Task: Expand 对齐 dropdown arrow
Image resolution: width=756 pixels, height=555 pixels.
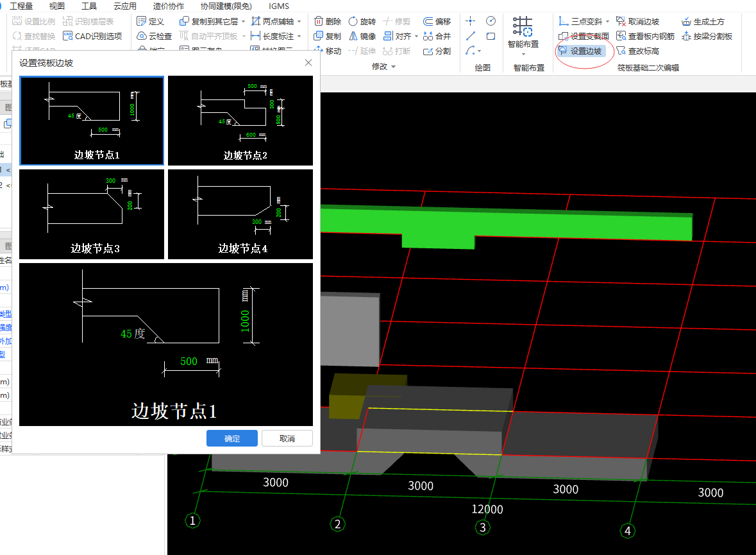Action: [416, 36]
